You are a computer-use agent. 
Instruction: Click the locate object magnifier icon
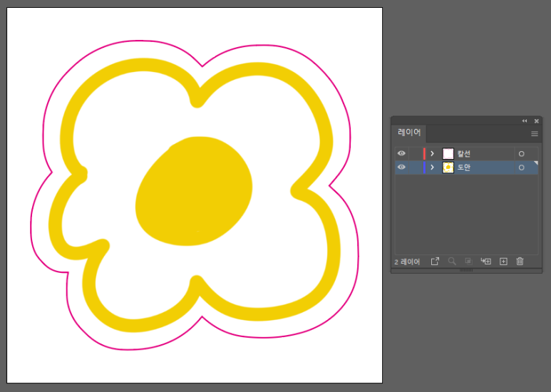pos(452,262)
